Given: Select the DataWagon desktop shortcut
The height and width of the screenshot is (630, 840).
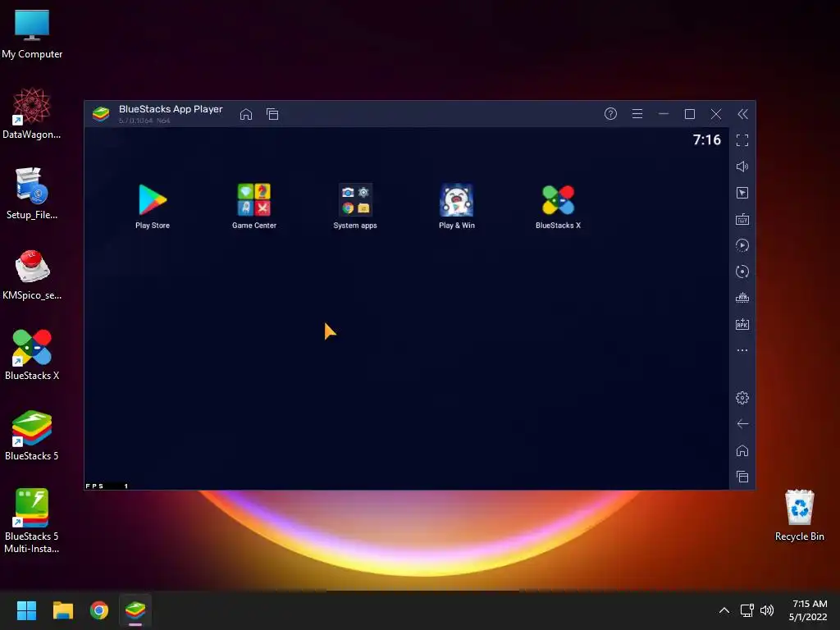Looking at the screenshot, I should [x=32, y=113].
